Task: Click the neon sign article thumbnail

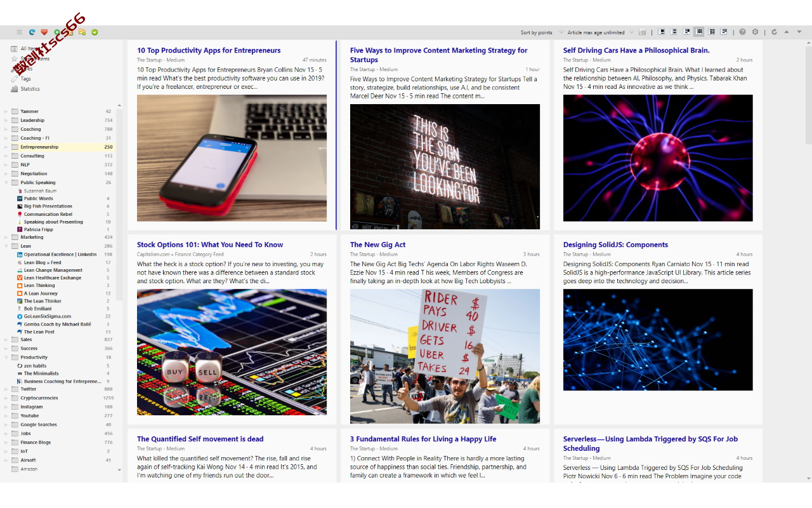Action: tap(445, 166)
